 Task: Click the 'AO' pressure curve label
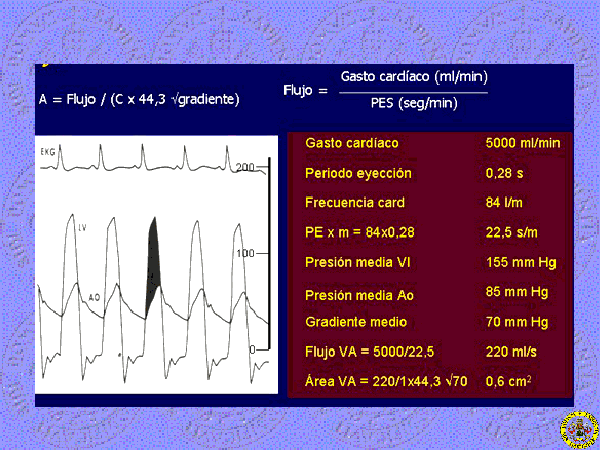(x=94, y=297)
